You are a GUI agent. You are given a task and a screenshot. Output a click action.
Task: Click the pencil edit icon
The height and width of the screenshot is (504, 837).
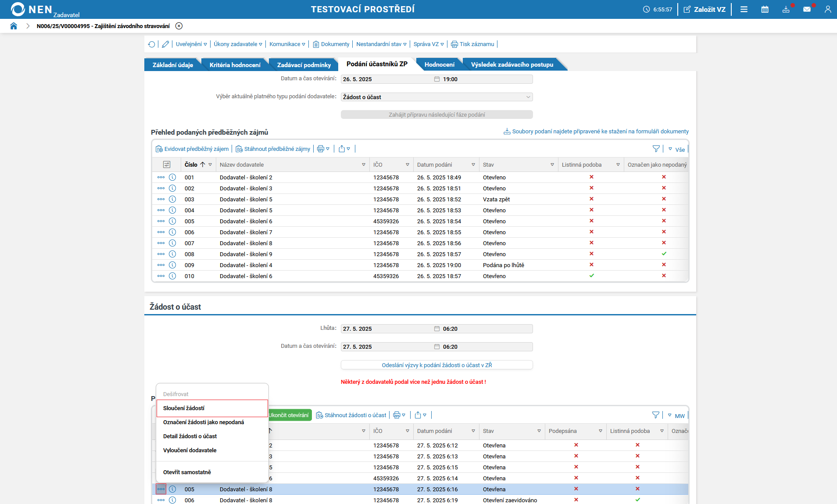pyautogui.click(x=165, y=44)
